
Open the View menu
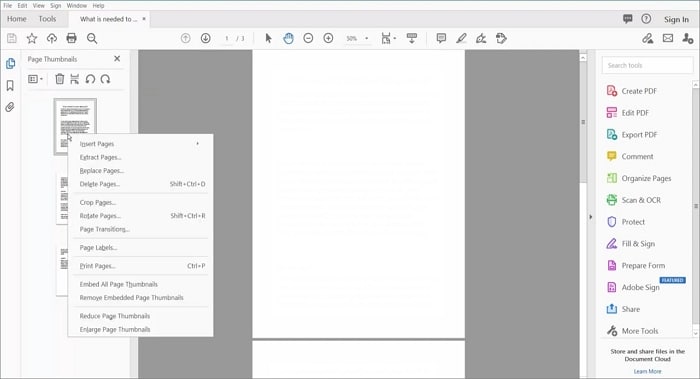tap(39, 5)
